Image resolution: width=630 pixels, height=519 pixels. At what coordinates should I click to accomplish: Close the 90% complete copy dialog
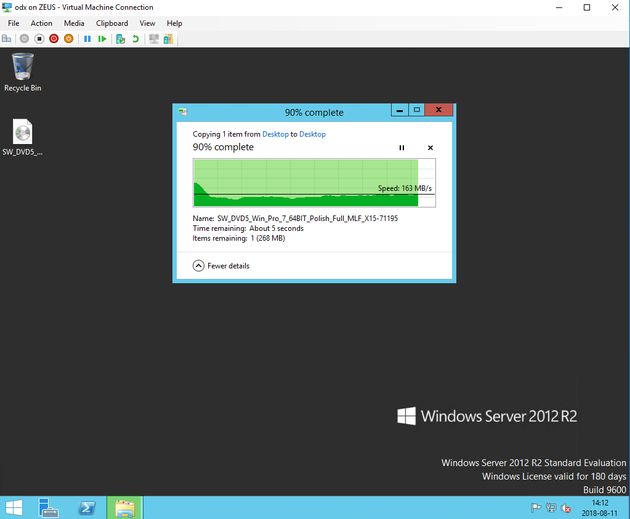click(439, 110)
